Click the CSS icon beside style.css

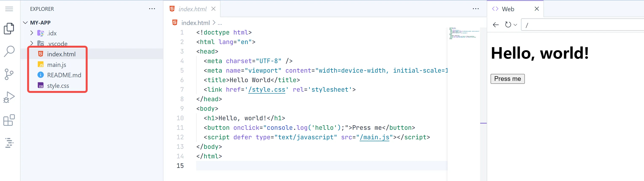[40, 86]
